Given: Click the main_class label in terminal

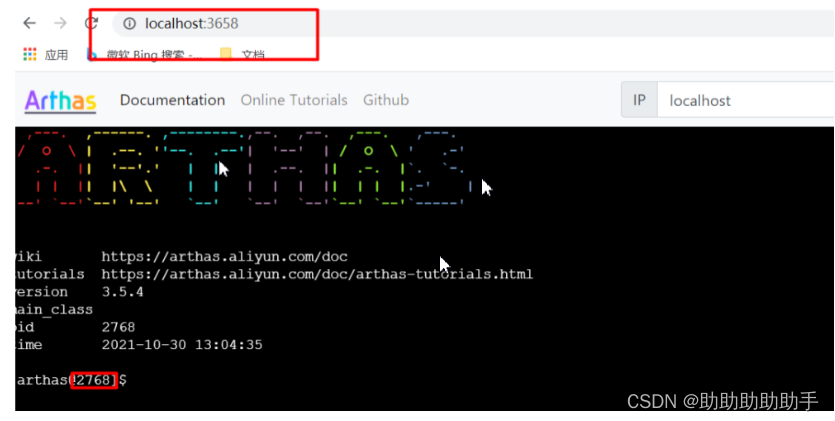Looking at the screenshot, I should (x=54, y=309).
